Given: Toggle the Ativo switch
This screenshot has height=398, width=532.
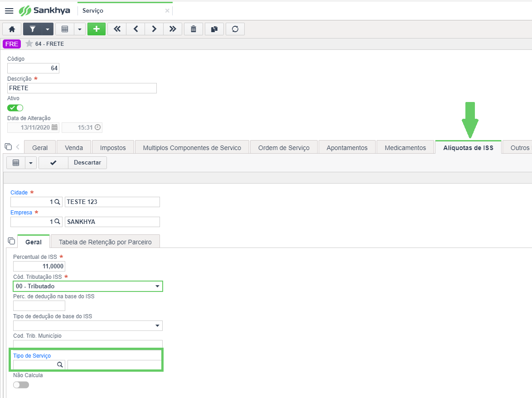Looking at the screenshot, I should (x=15, y=108).
